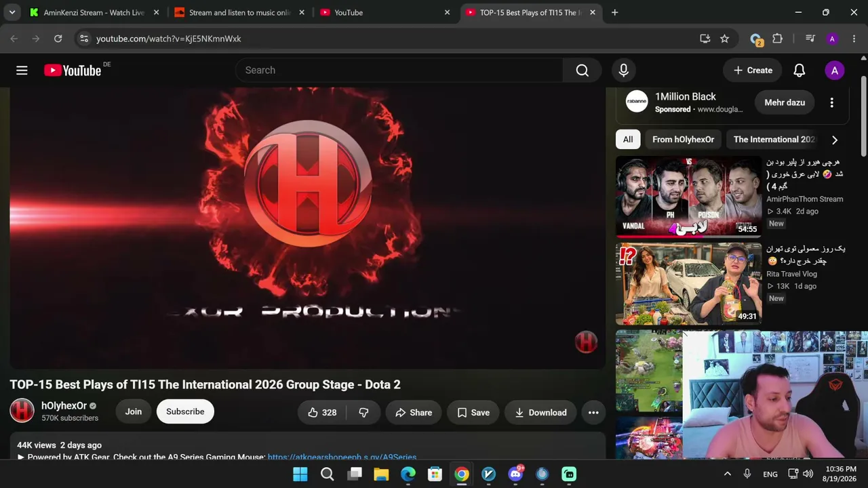Open the Chrome extensions puzzle menu
The image size is (868, 488).
tap(778, 39)
